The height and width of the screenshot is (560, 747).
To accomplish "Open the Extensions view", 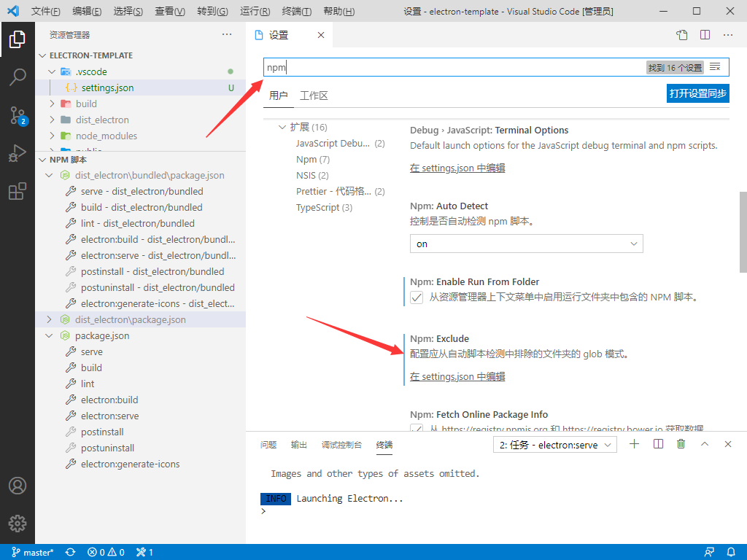I will 18,192.
